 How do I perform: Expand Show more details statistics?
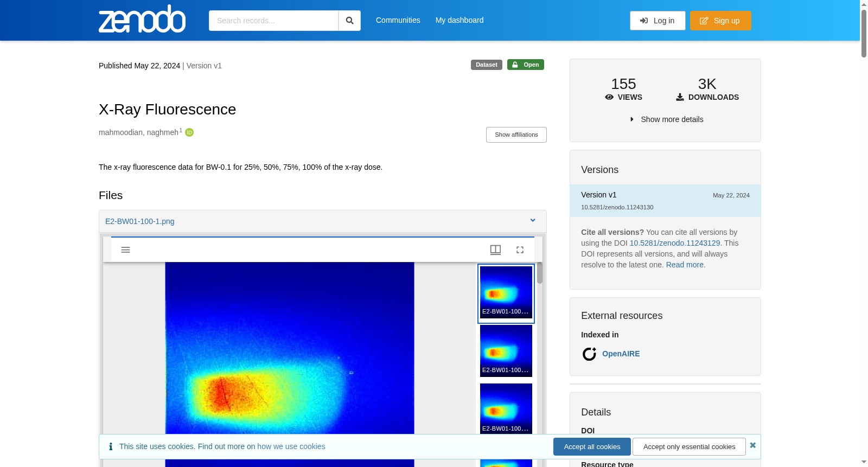coord(666,119)
